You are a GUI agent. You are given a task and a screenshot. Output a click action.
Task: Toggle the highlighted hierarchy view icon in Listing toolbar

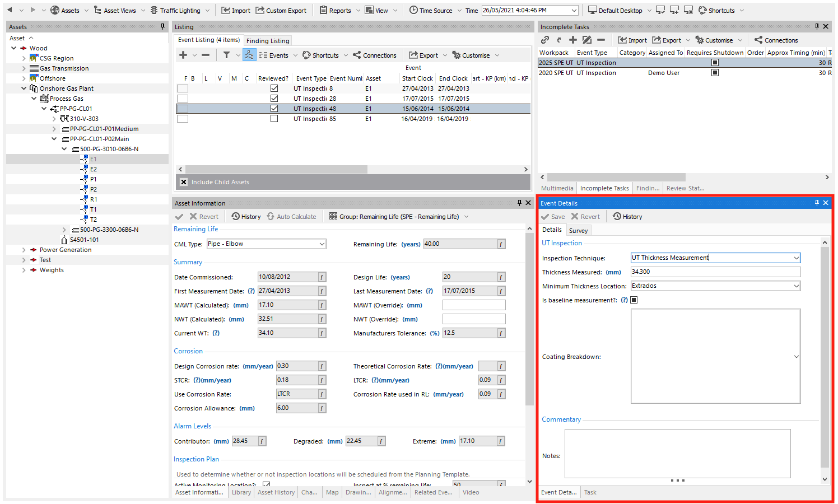click(x=249, y=55)
